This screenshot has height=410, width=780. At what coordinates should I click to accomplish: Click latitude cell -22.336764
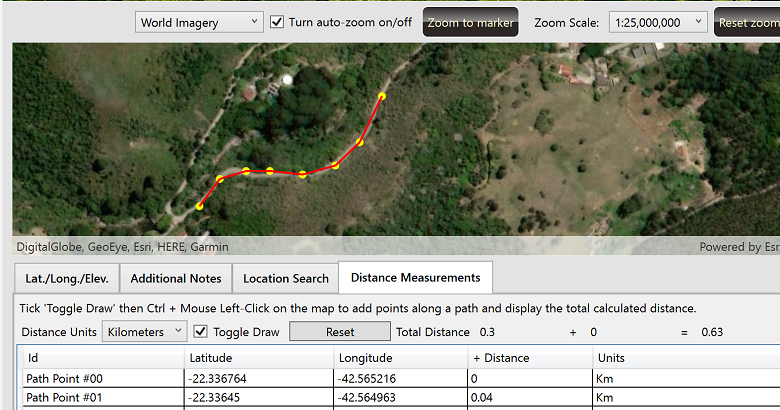[x=259, y=379]
